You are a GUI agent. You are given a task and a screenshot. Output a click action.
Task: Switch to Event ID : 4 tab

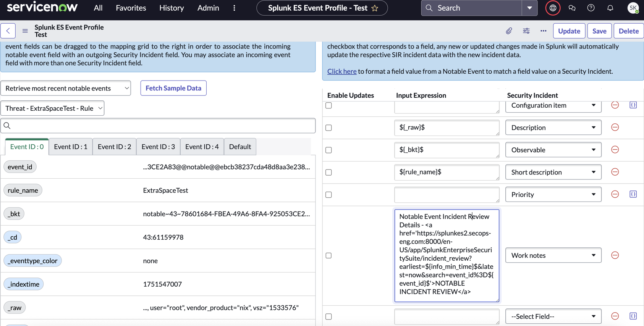click(202, 147)
